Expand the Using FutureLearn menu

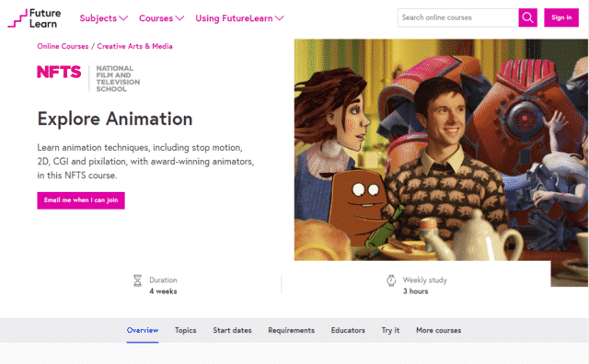(239, 18)
